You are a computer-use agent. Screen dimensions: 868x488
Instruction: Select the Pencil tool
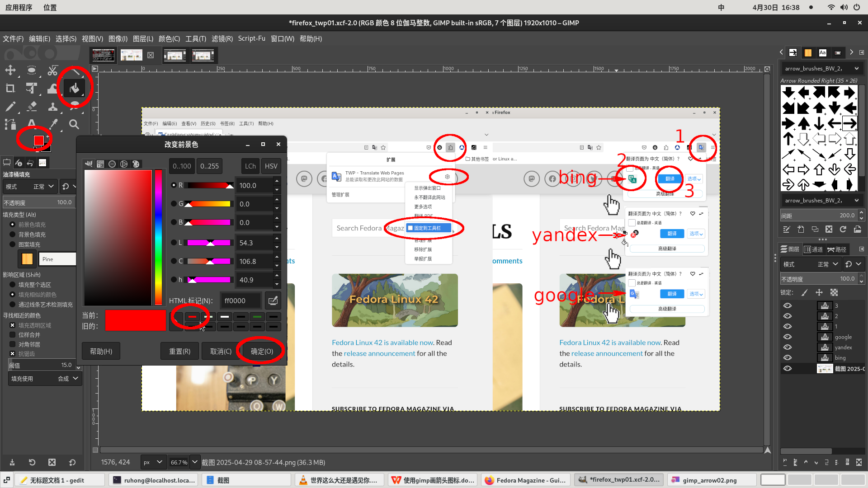[x=10, y=106]
